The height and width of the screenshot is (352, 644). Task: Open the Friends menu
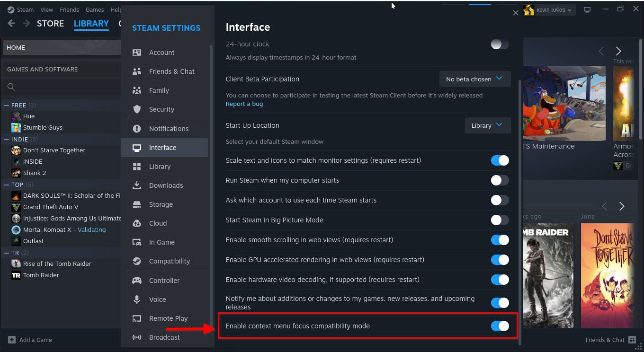click(x=70, y=9)
